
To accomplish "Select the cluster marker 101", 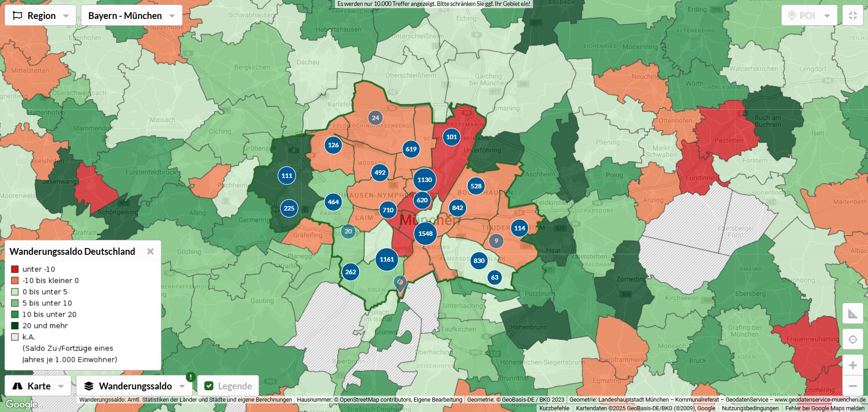I will pos(451,137).
